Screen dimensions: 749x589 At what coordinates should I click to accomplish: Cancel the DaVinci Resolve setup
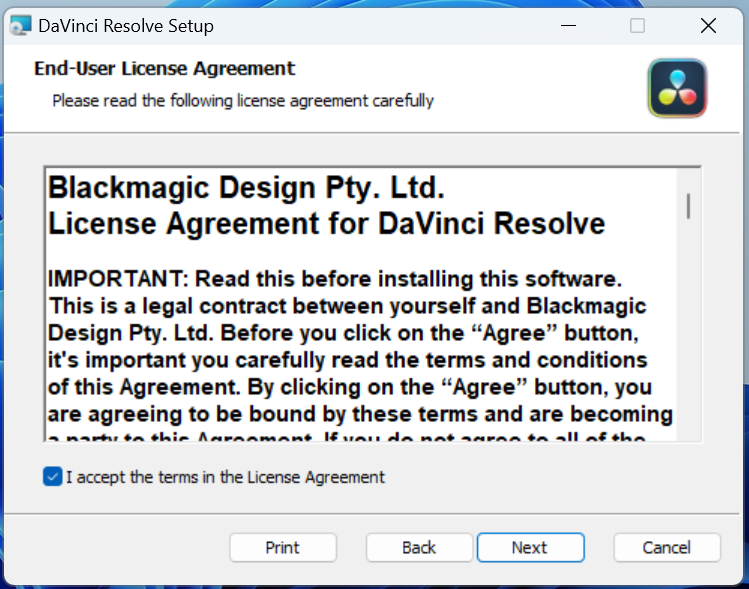coord(667,547)
